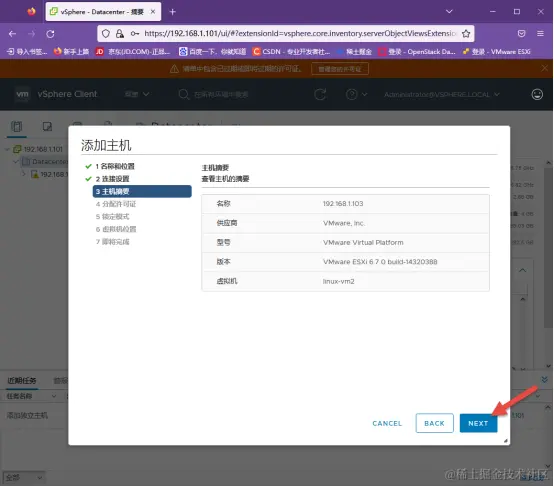Click the 版本 row label
Viewport: 554px width, 486px height.
(223, 262)
